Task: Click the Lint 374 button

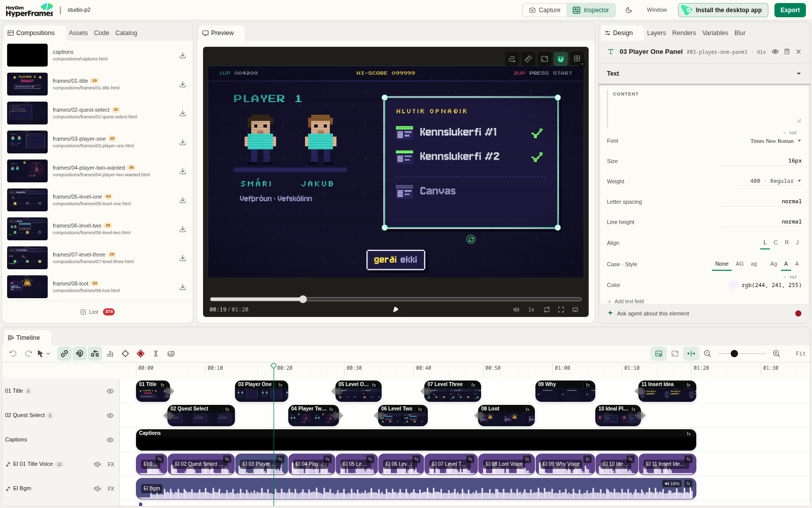Action: (x=97, y=312)
